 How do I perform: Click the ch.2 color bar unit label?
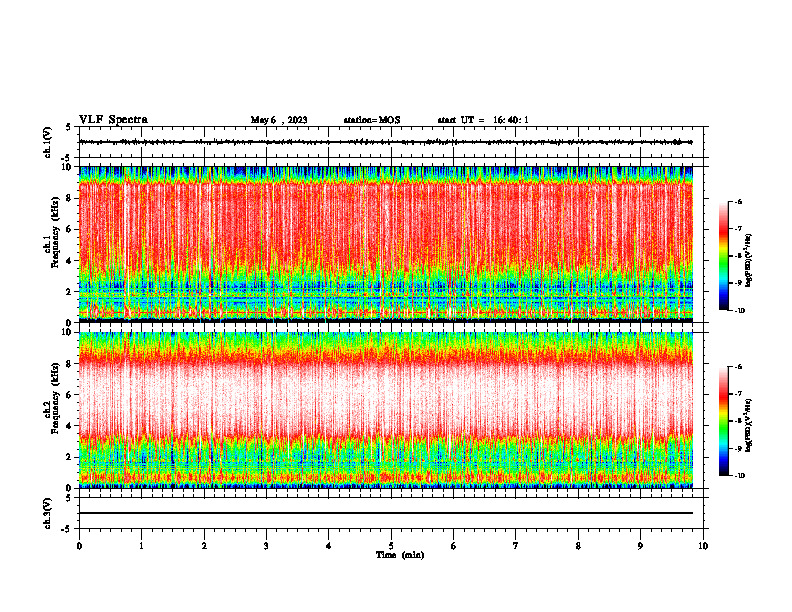tap(748, 426)
